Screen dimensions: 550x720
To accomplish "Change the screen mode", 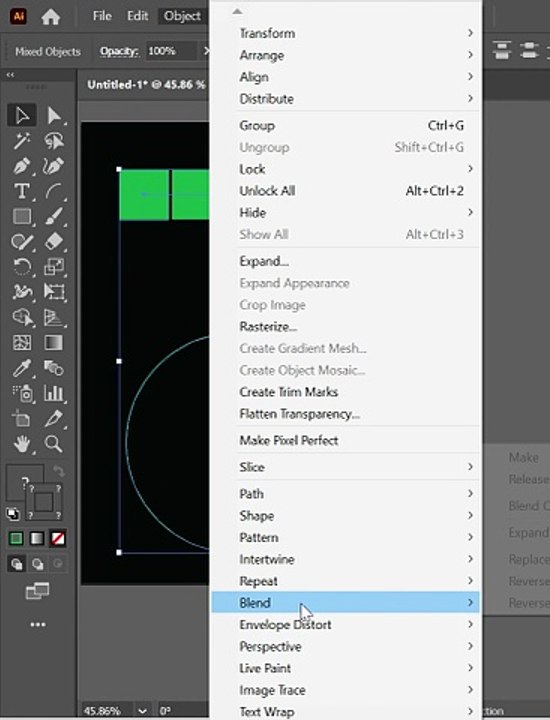I will (37, 591).
